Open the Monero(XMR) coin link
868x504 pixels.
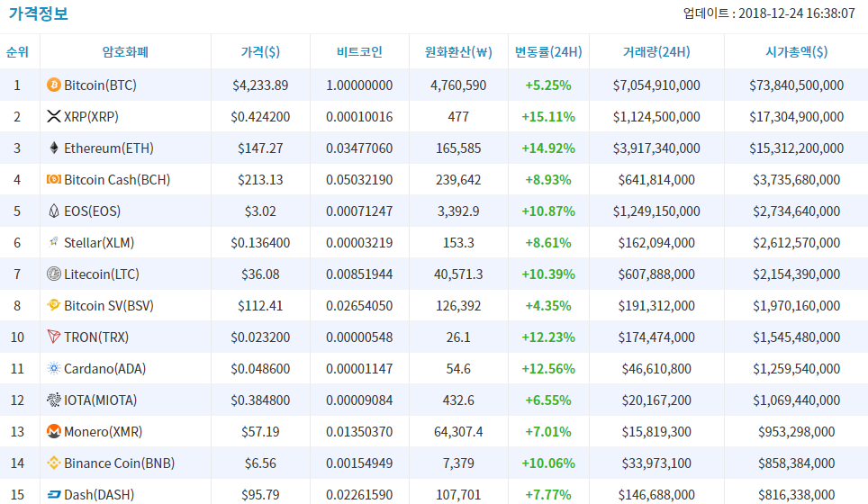coord(104,432)
